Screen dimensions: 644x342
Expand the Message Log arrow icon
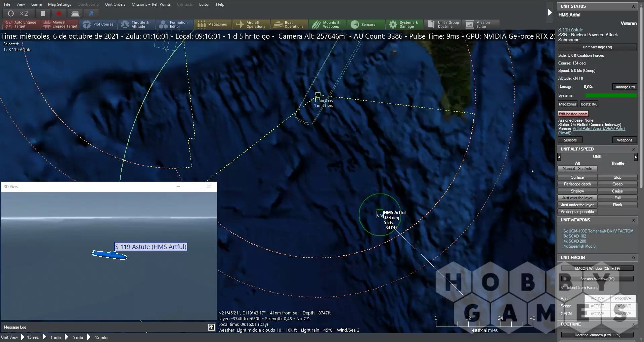(x=211, y=327)
